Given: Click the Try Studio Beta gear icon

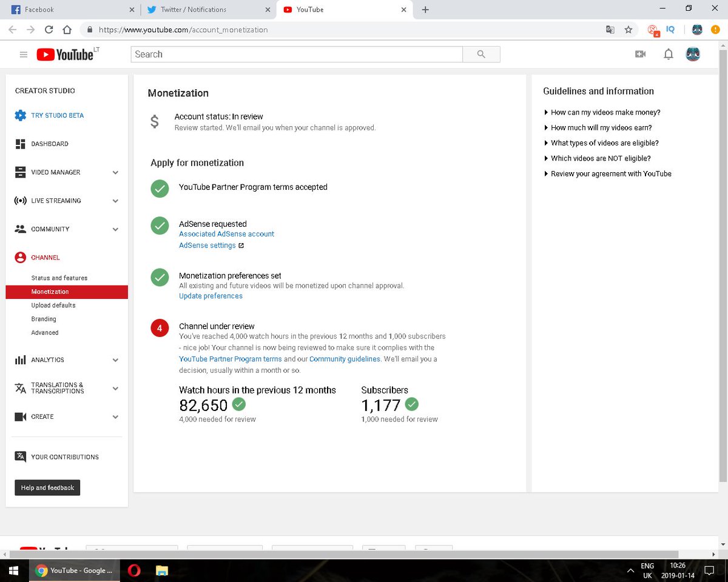Looking at the screenshot, I should coord(20,115).
